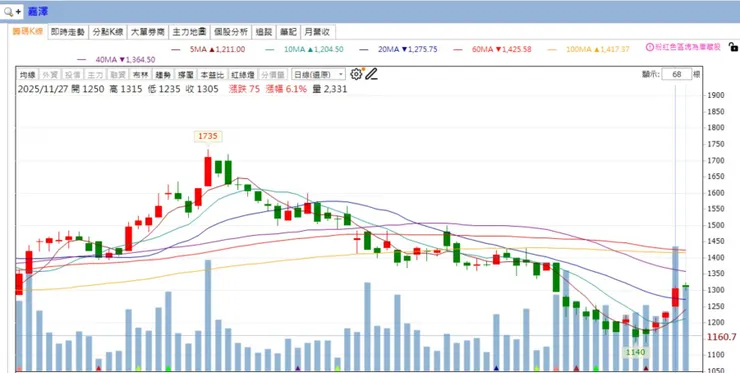Toggle the 撐壓 indicator button
This screenshot has width=740, height=373.
(186, 75)
